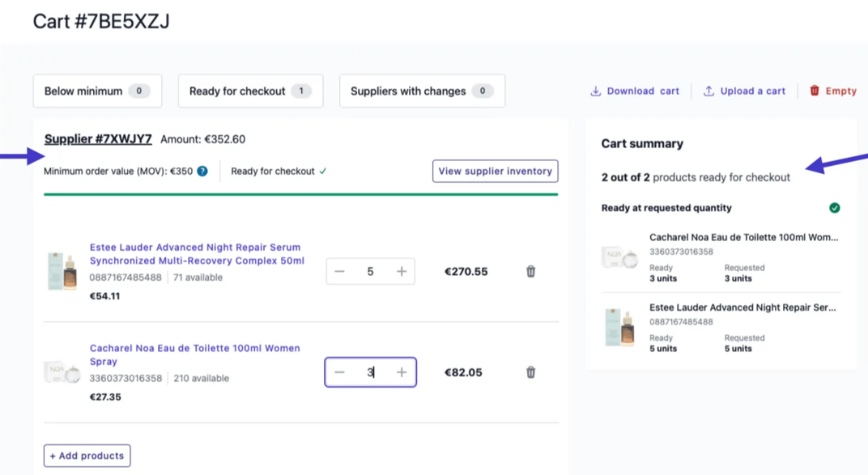Remove the Cacharel spray using its trash icon
This screenshot has width=868, height=475.
530,372
